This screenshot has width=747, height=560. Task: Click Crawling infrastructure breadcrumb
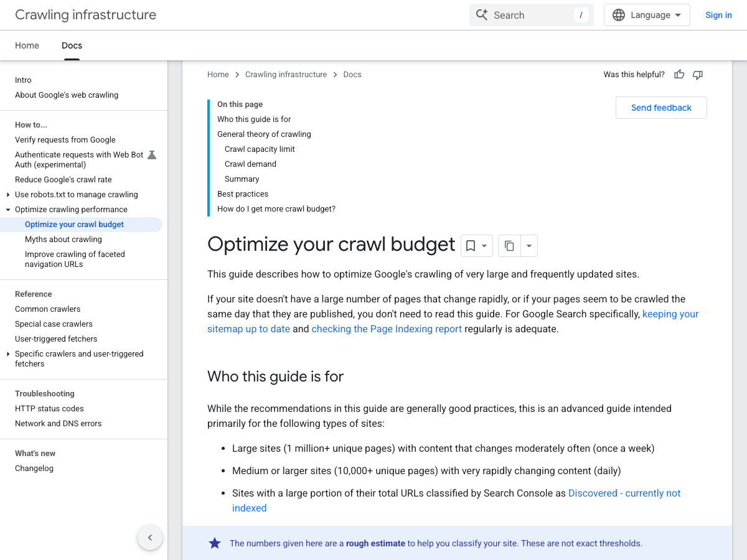286,75
